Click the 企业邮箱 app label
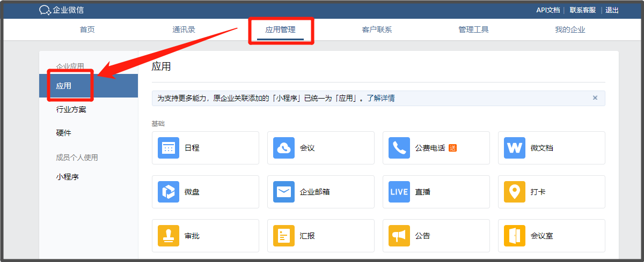The image size is (644, 262). [315, 192]
